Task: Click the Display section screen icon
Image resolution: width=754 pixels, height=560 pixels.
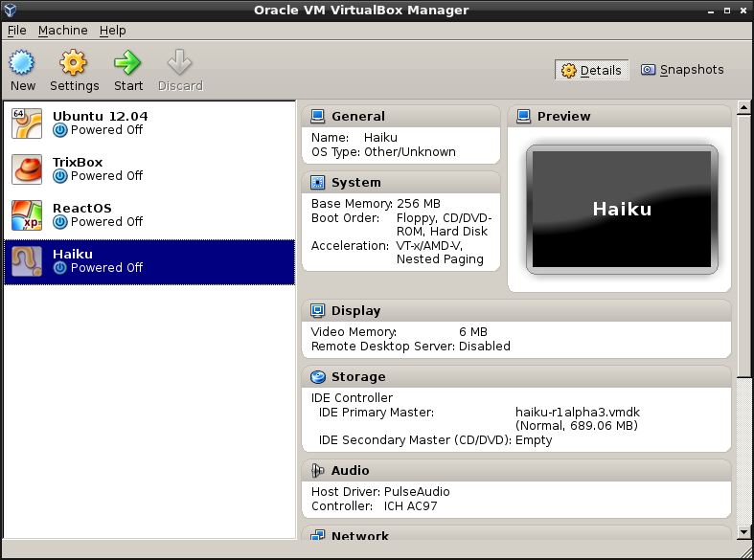Action: 317,311
